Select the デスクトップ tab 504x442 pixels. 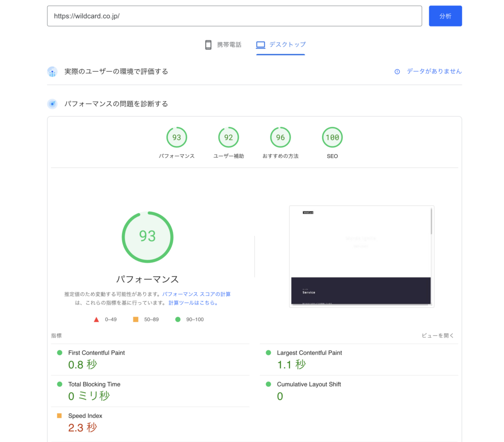click(x=281, y=45)
